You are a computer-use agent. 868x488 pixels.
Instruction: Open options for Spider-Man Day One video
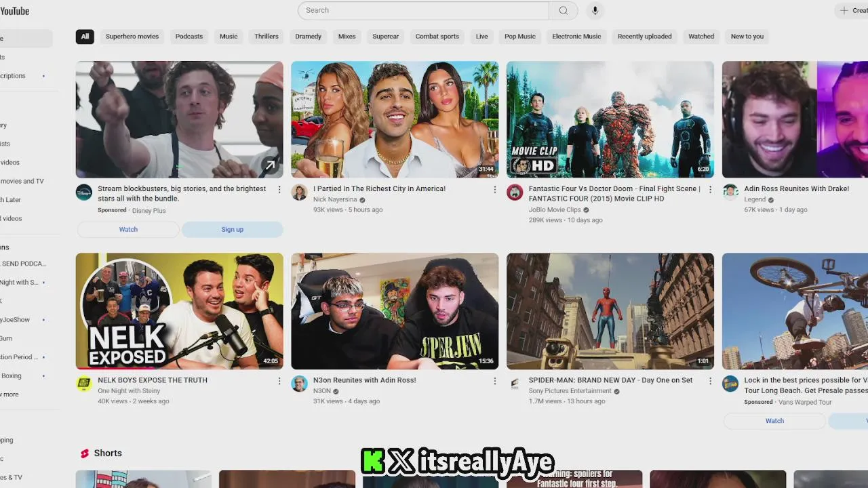pyautogui.click(x=710, y=381)
